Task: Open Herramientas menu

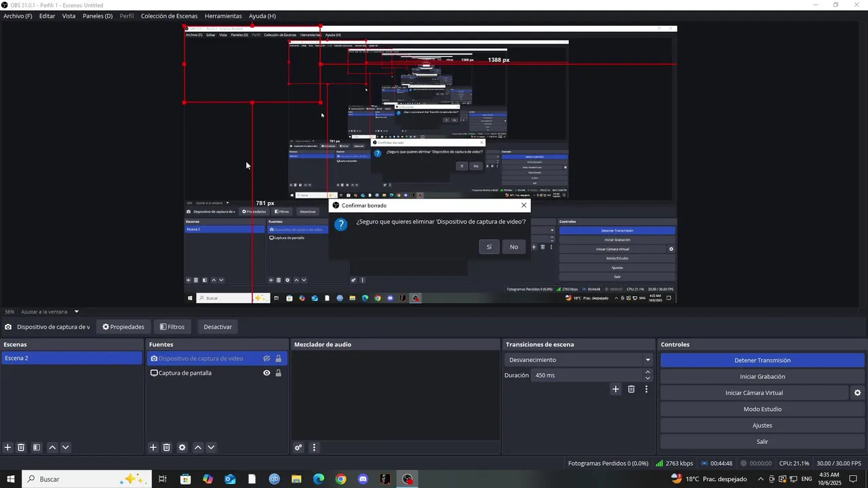Action: coord(223,16)
